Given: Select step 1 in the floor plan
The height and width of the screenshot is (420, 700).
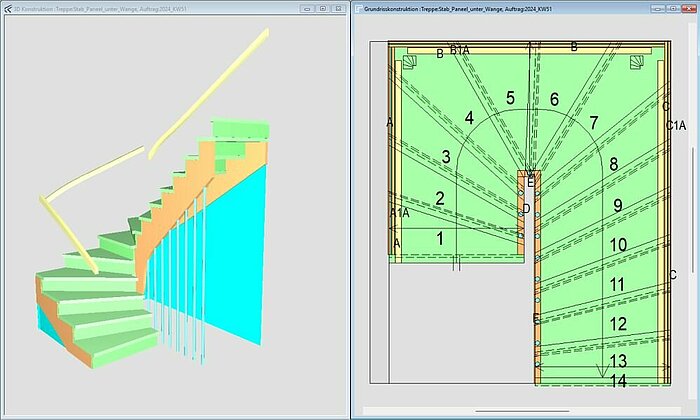Looking at the screenshot, I should pyautogui.click(x=439, y=238).
